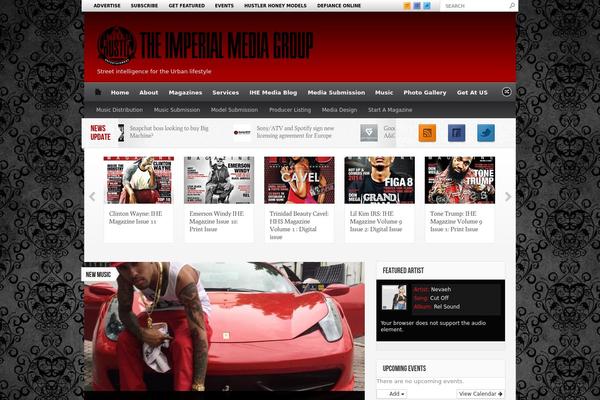Open Get At US navigation item
600x400 pixels.
[x=472, y=93]
